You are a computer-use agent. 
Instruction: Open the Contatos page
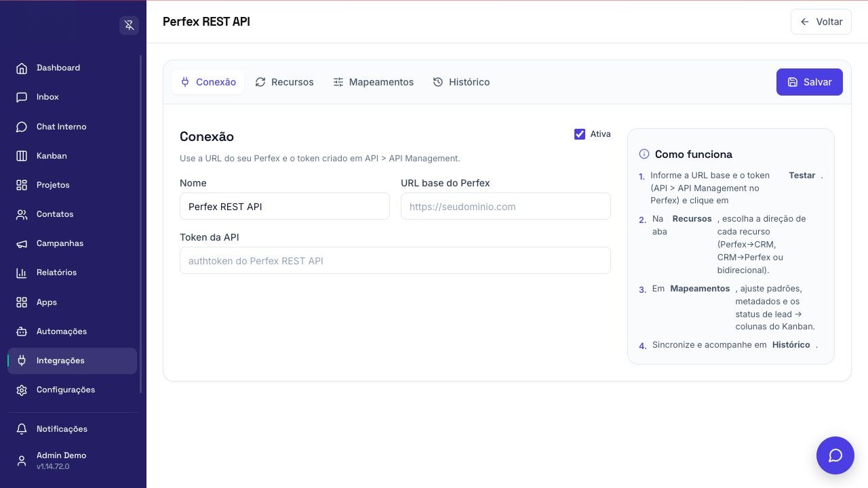72,214
